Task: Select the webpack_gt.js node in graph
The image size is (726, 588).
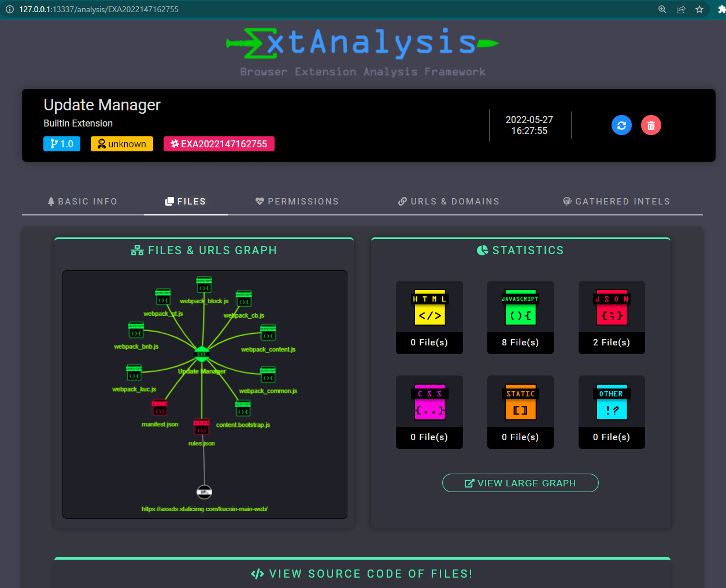Action: point(163,297)
